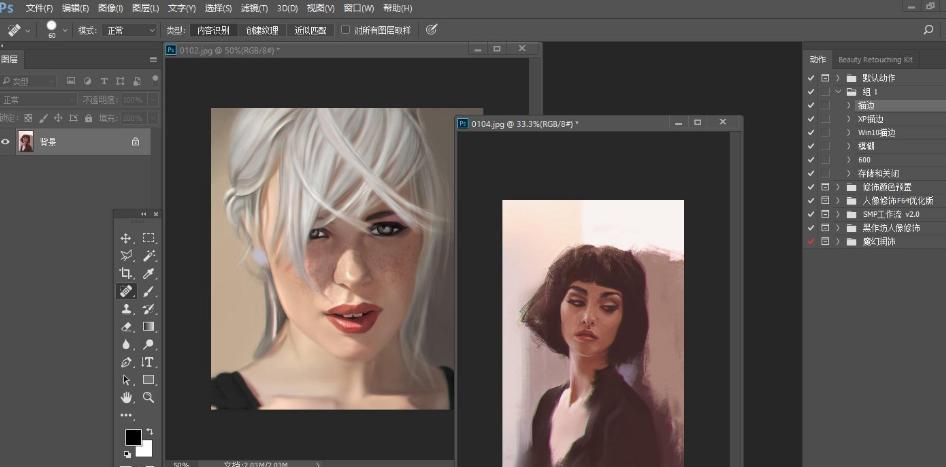Expand the 黑作坊人像修饰 action set
The image size is (946, 467).
click(x=838, y=228)
